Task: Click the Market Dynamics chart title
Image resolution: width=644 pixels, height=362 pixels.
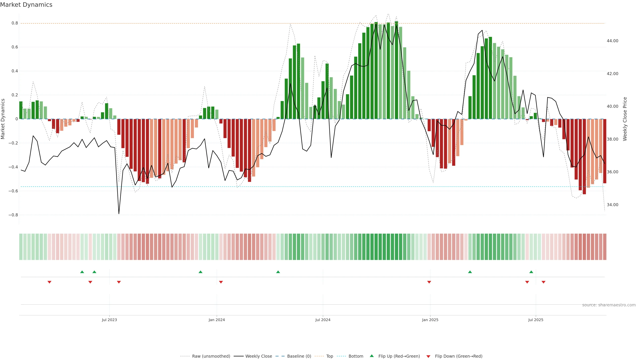Action: [26, 5]
